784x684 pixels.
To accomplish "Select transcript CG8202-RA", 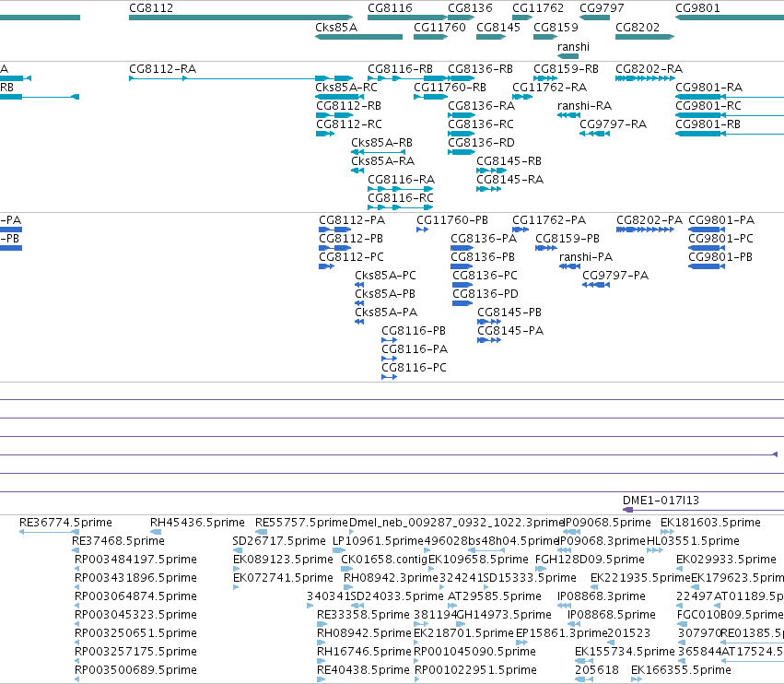I will pos(645,78).
